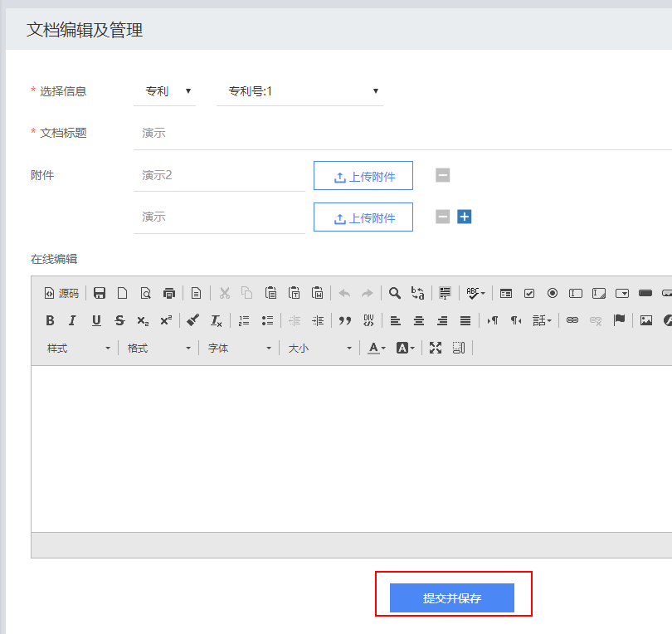Image resolution: width=672 pixels, height=634 pixels.
Task: Click Paste as plain text icon
Action: [294, 293]
